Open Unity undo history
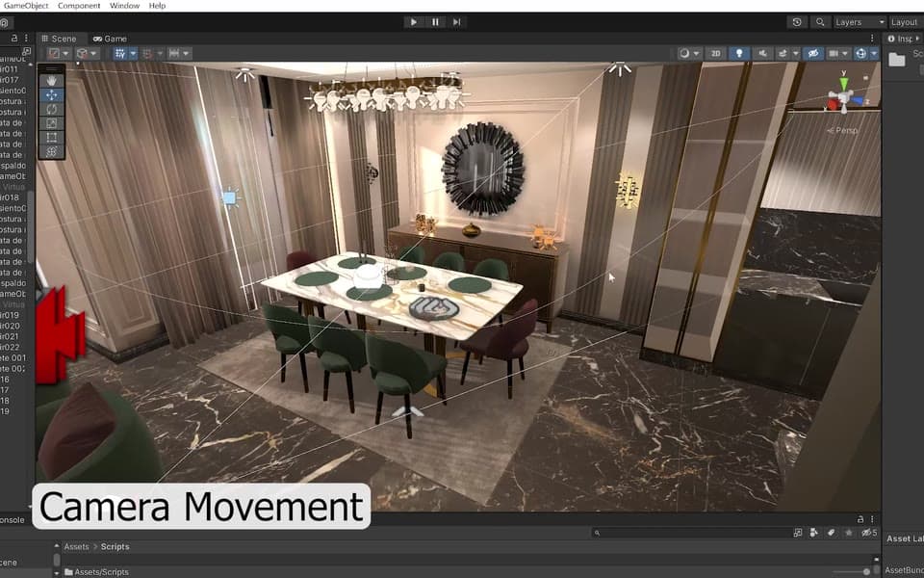The width and height of the screenshot is (924, 578). 797,22
